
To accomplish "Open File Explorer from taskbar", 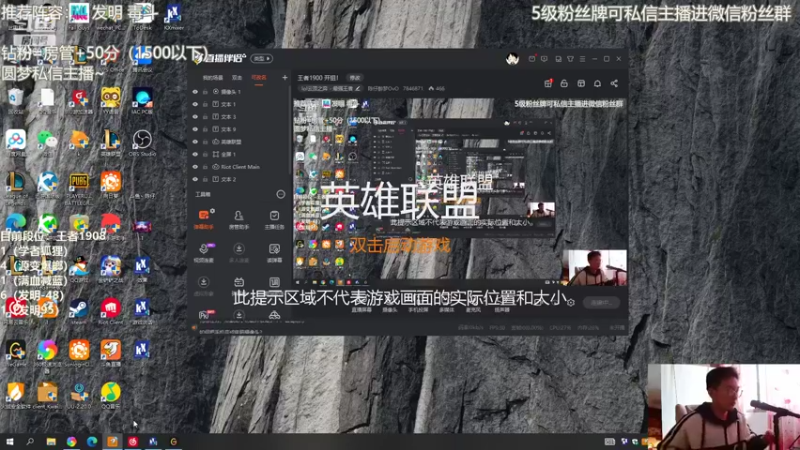I will click(51, 441).
